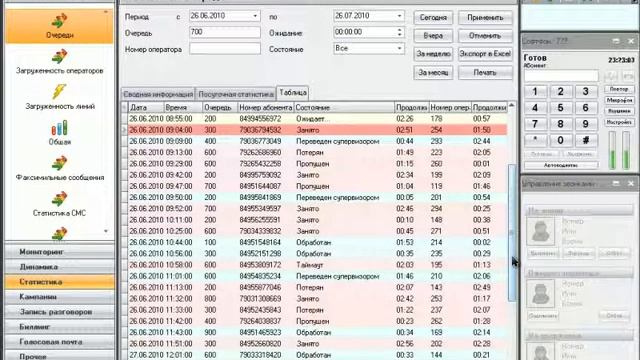The height and width of the screenshot is (360, 640).
Task: Adjust the left green volume level bar
Action: [x=612, y=150]
